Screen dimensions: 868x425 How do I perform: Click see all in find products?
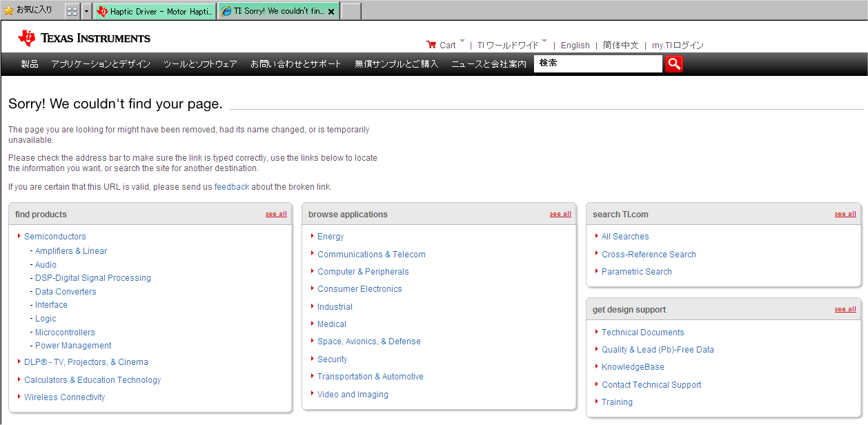click(276, 214)
